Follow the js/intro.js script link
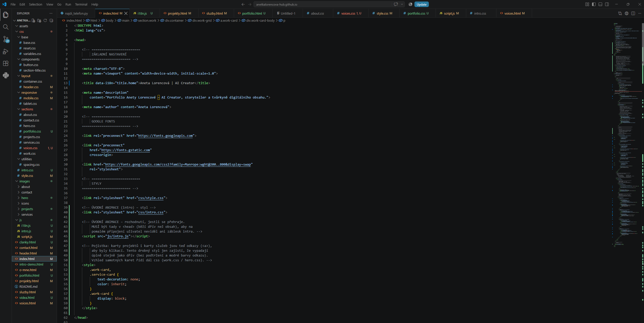This screenshot has height=323, width=644. point(118,236)
